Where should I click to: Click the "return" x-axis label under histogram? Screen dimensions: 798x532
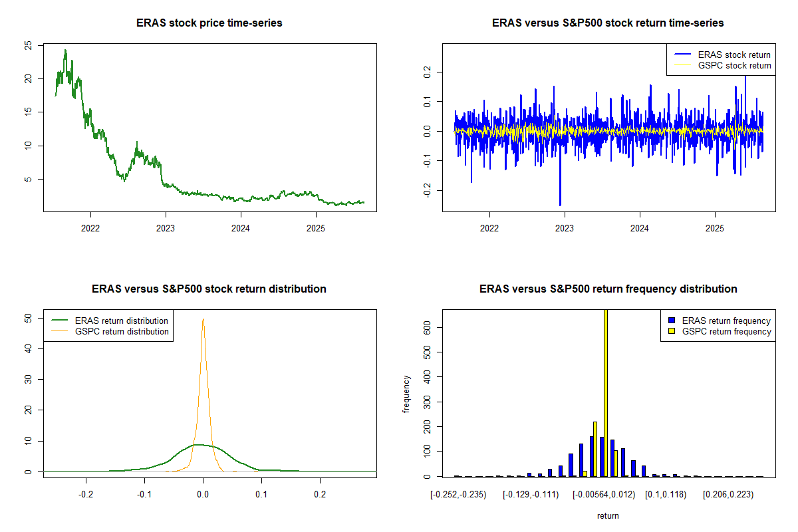point(608,515)
